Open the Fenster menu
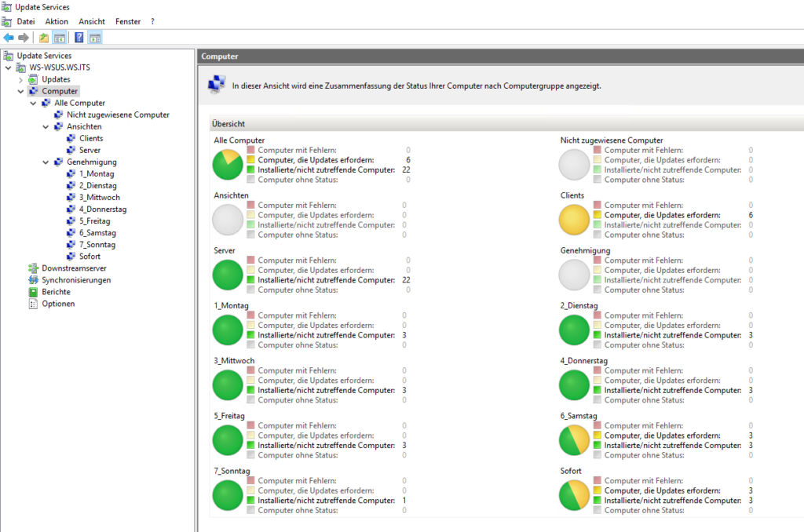Screen dimensions: 804x532 (x=128, y=21)
